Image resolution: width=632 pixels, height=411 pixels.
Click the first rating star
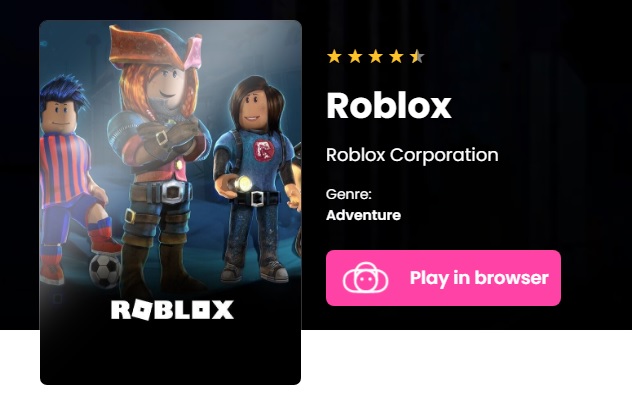point(334,56)
